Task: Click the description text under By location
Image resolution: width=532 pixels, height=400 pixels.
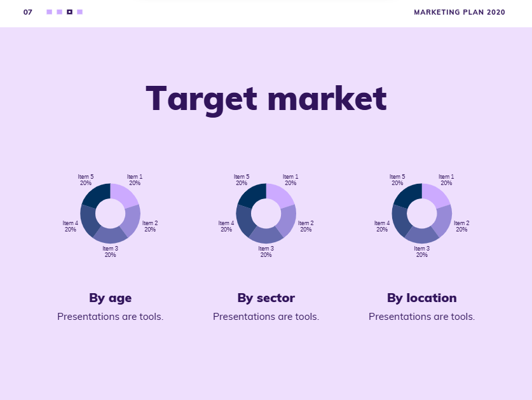Action: coord(422,317)
